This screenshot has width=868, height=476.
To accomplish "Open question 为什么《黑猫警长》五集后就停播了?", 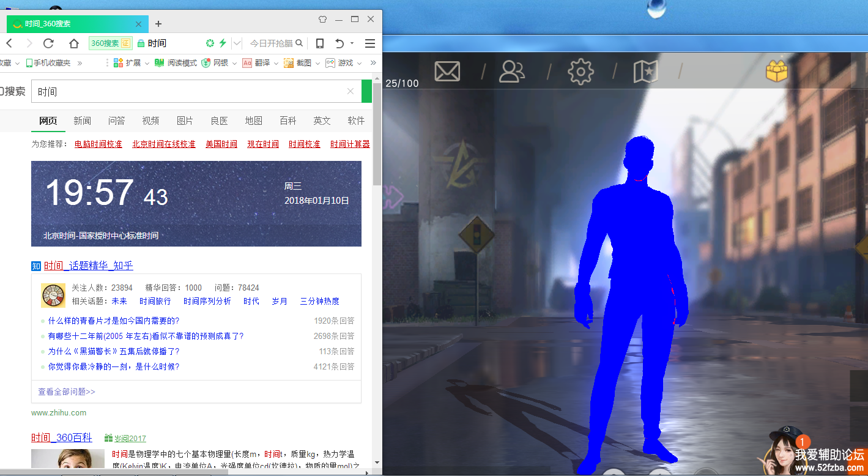I will point(114,351).
